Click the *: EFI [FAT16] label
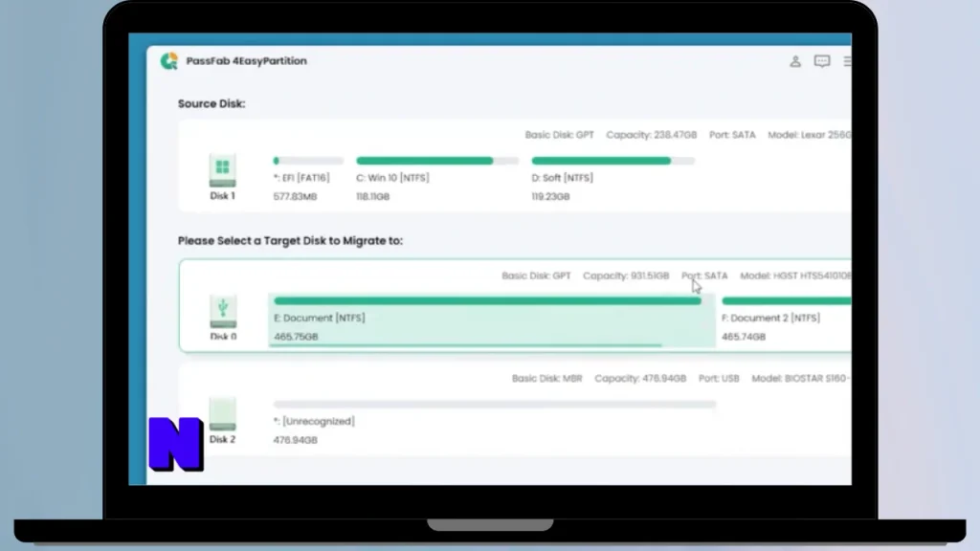The height and width of the screenshot is (551, 980). pos(301,178)
